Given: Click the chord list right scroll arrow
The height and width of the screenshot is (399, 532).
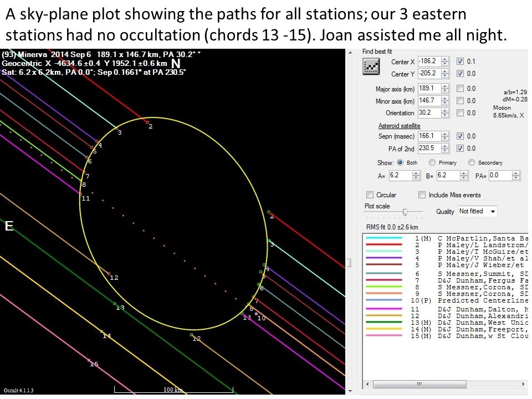Looking at the screenshot, I should tap(524, 384).
